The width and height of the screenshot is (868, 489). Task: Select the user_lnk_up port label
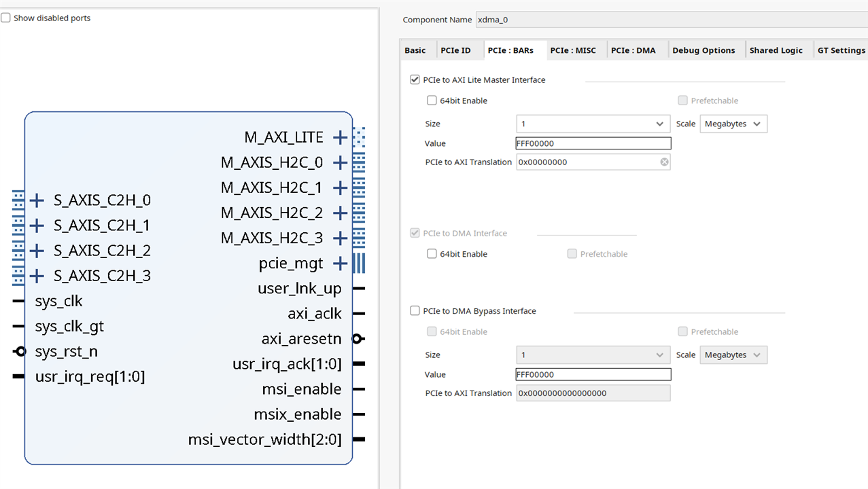(x=300, y=289)
